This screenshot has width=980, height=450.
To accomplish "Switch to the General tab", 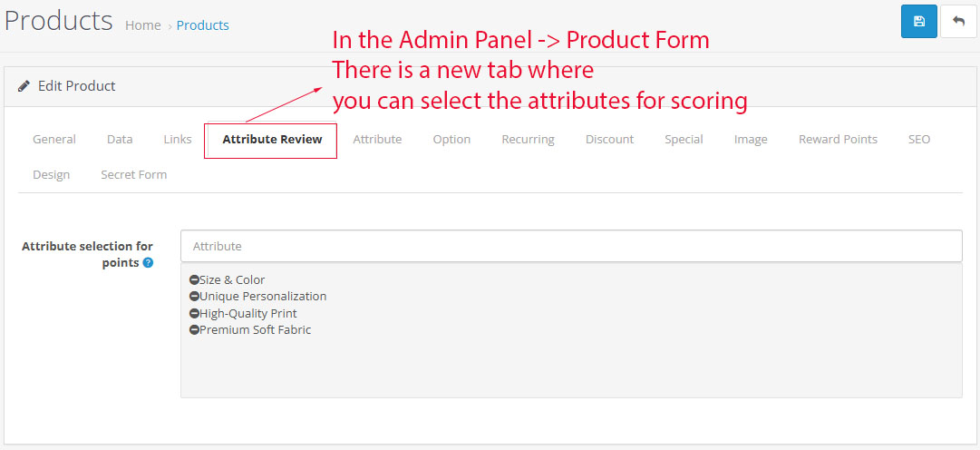I will tap(54, 140).
